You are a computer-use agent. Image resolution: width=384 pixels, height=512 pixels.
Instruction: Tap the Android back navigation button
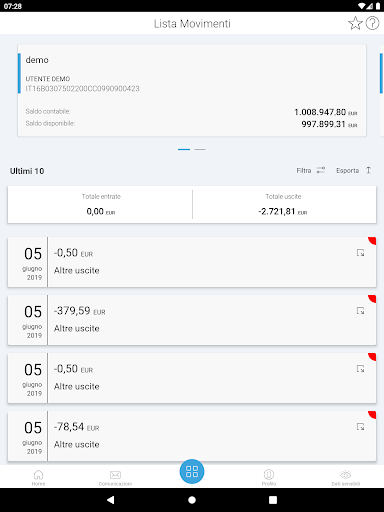click(111, 500)
